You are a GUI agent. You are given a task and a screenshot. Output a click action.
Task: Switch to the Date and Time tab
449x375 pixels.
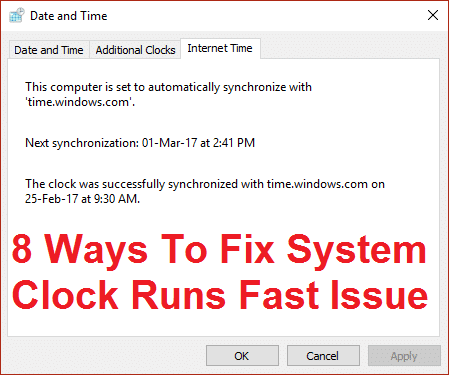coord(49,50)
